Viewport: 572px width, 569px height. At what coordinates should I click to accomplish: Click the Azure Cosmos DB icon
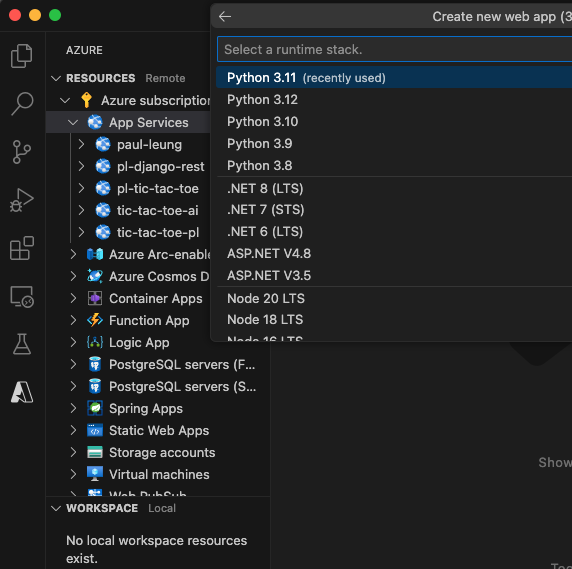(95, 276)
